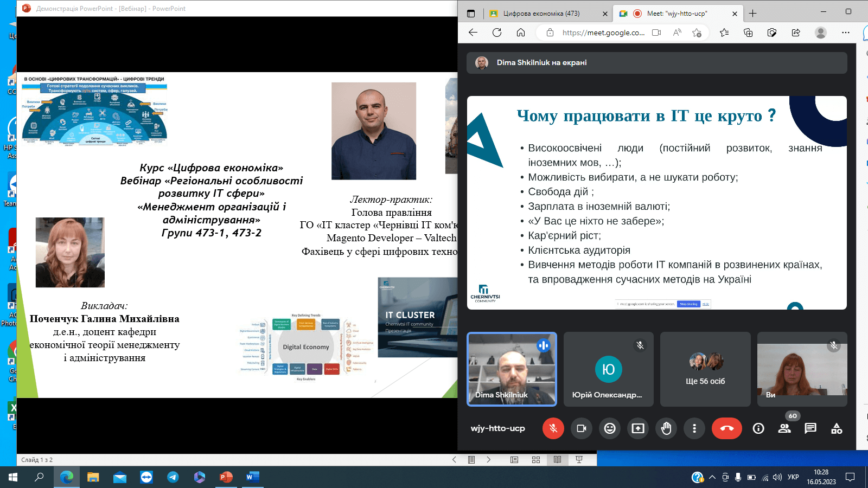Unmute the microphone in Meet
Screen dimensions: 868x488
pos(553,428)
